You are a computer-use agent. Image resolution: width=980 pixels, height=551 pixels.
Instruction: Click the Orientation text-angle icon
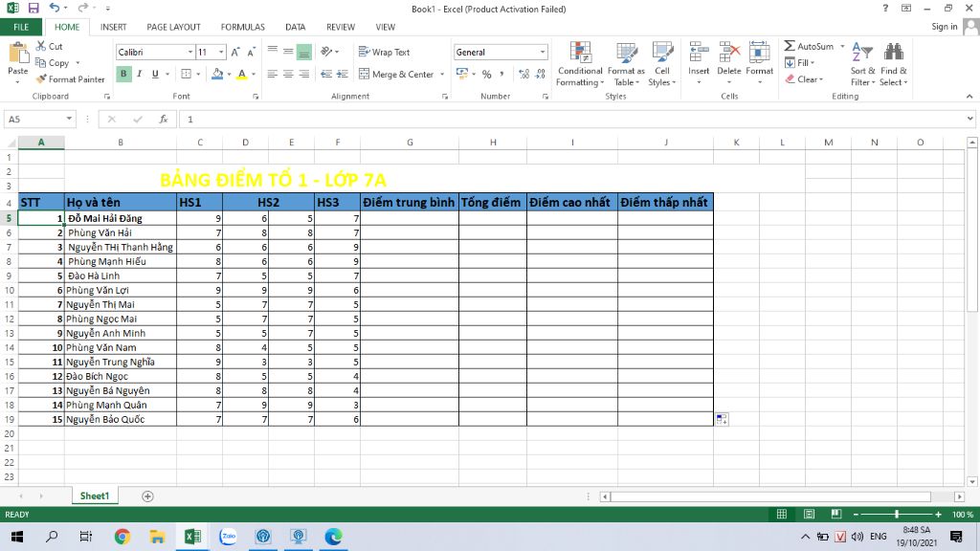tap(326, 52)
